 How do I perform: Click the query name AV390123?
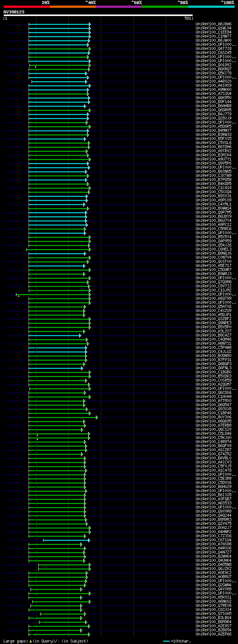14,12
